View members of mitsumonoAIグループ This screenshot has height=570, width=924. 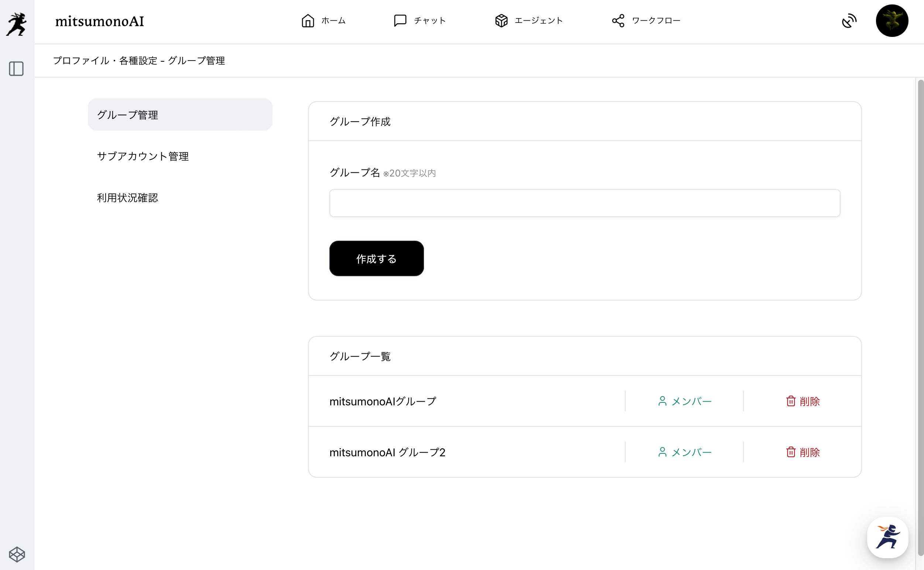click(684, 401)
